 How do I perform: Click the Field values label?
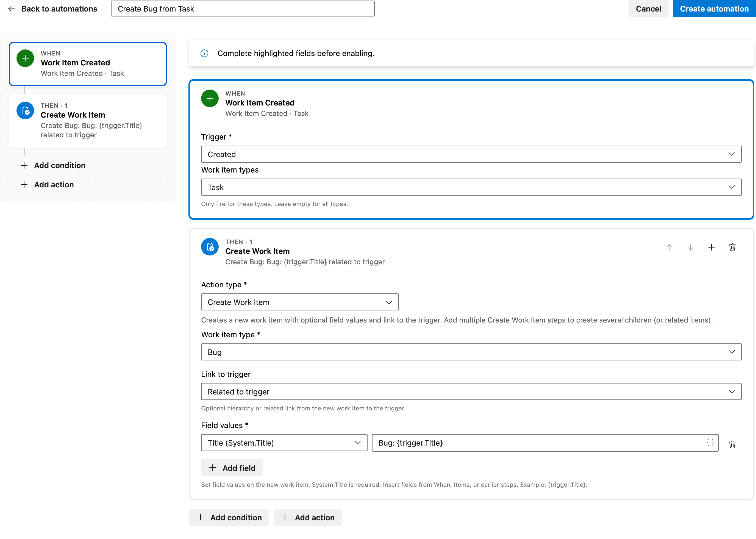(x=224, y=425)
